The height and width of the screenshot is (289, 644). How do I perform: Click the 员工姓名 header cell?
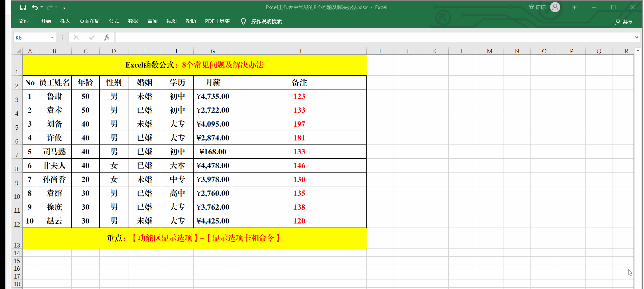[x=54, y=82]
